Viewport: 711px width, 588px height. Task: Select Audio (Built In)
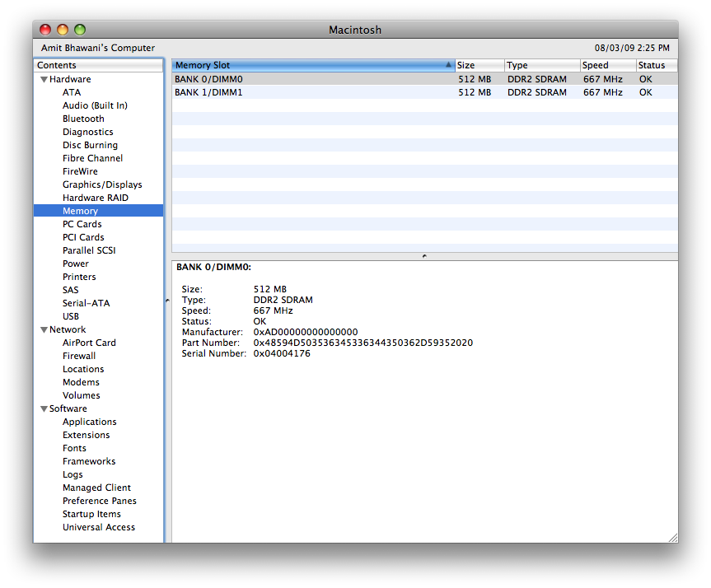click(95, 105)
